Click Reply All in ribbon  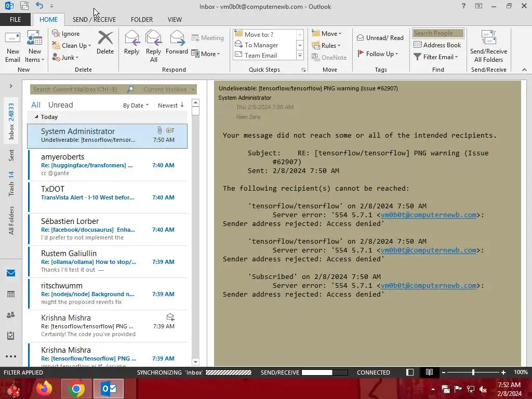(x=153, y=47)
